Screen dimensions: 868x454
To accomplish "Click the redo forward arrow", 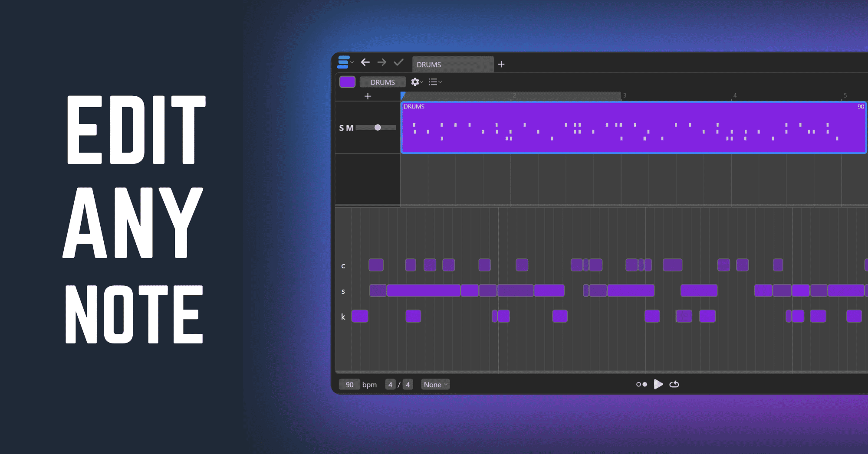I will click(x=381, y=62).
